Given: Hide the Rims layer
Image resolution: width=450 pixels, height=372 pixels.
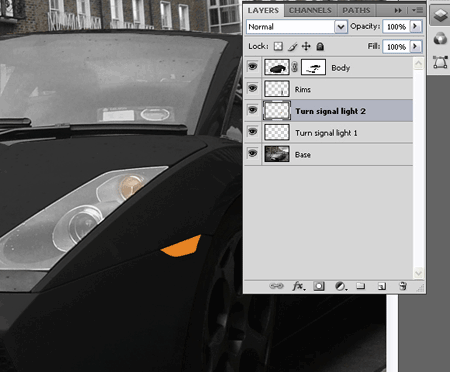Looking at the screenshot, I should point(253,88).
